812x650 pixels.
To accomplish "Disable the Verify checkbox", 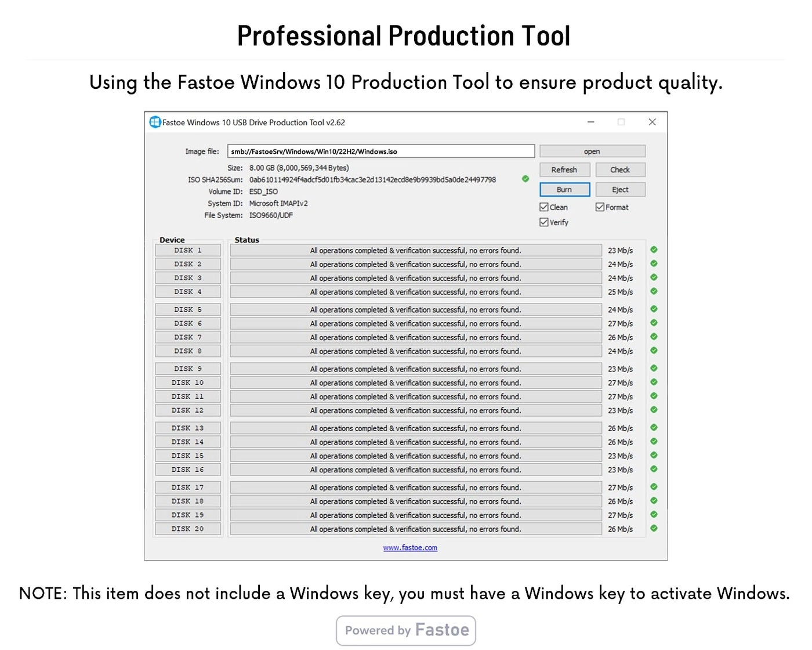I will pos(544,222).
